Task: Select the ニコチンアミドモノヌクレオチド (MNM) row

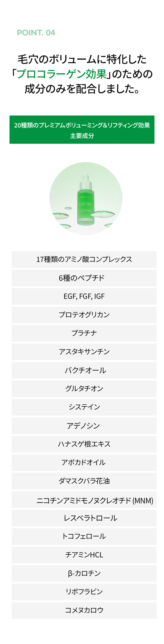Action: tap(84, 499)
